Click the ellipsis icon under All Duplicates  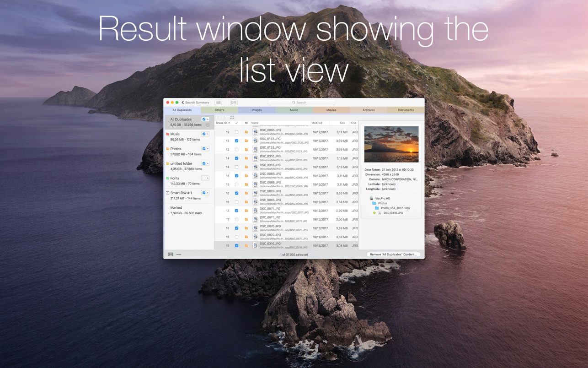coord(208,125)
